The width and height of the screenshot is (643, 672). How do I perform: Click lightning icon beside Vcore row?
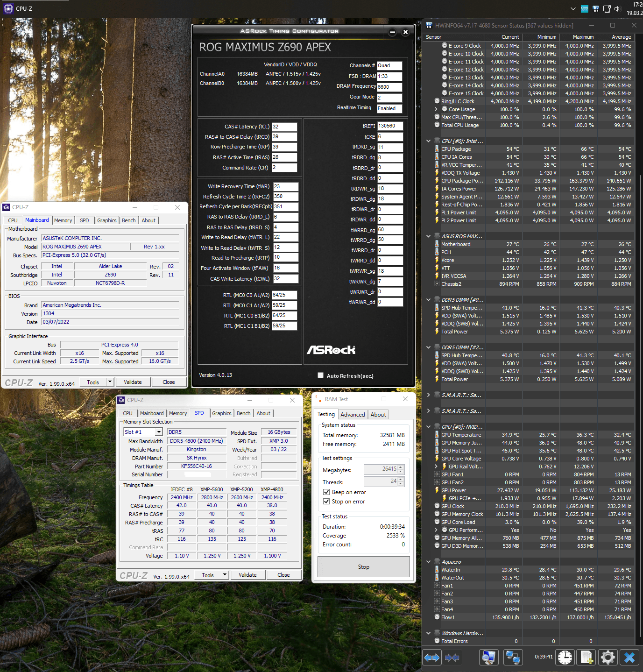(437, 260)
